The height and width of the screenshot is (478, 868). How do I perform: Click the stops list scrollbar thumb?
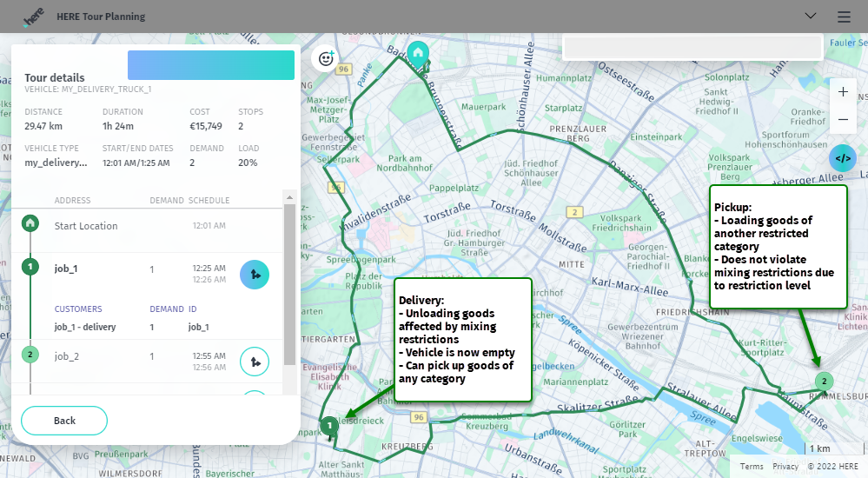(289, 284)
